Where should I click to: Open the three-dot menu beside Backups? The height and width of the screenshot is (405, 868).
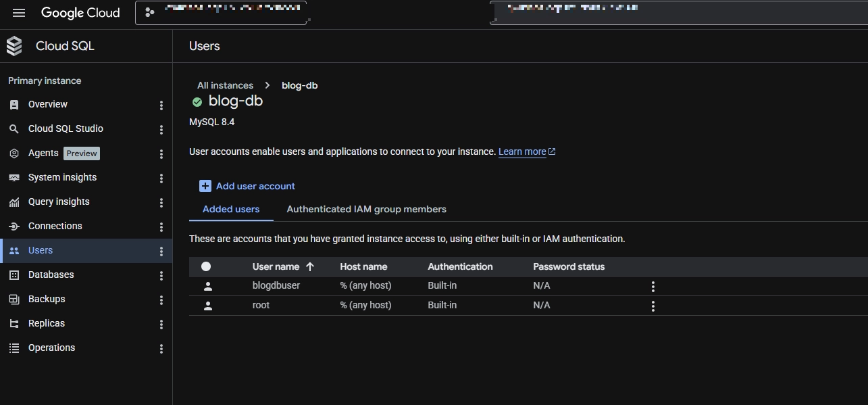coord(161,300)
